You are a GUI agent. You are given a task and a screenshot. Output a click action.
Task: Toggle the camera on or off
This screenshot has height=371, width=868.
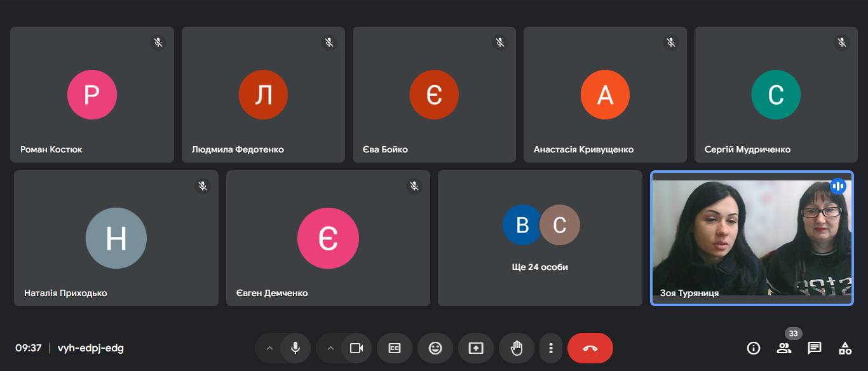tap(356, 348)
